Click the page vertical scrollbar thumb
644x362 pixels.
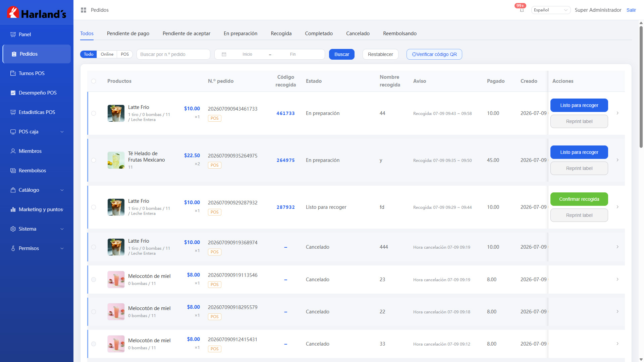[x=641, y=86]
